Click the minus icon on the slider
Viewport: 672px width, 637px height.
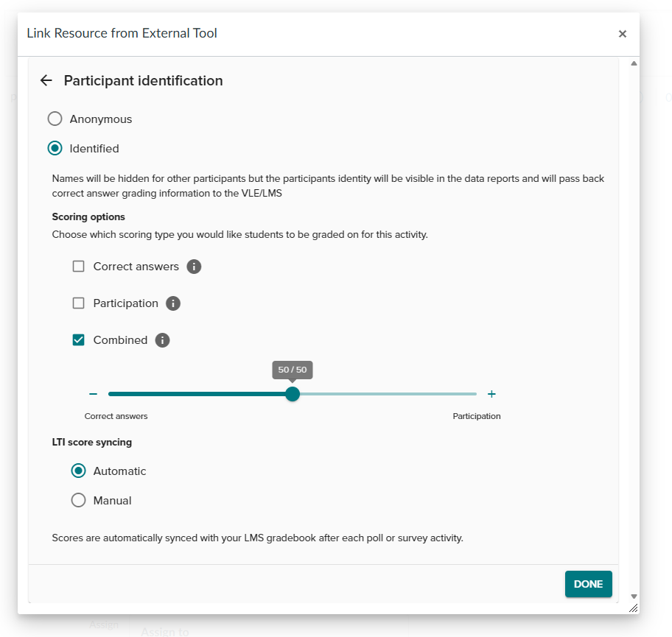coord(93,394)
